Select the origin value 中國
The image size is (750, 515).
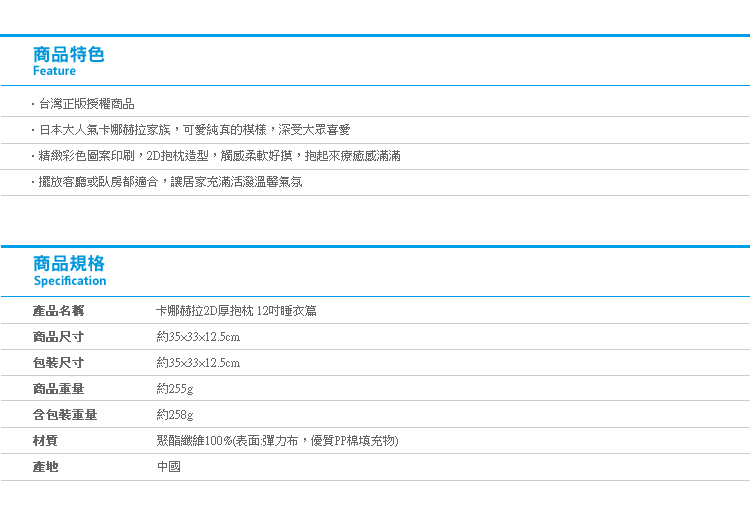(169, 466)
